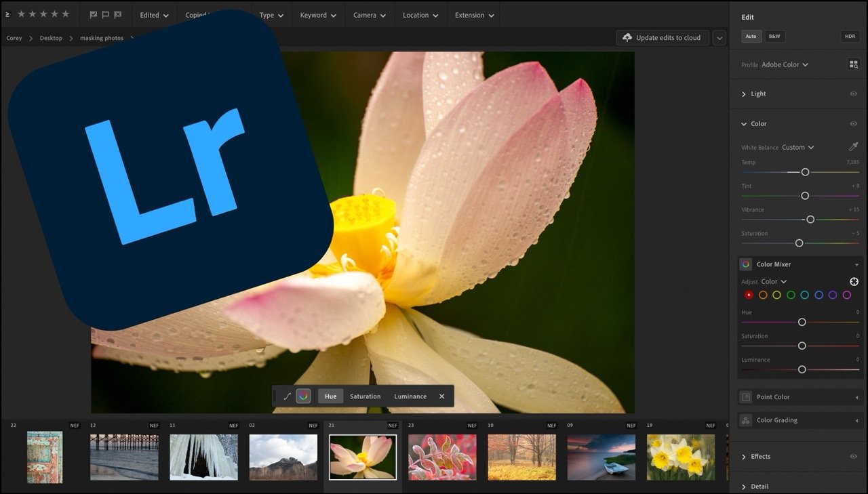Open the Type filter dropdown
The height and width of the screenshot is (494, 868).
[x=271, y=15]
